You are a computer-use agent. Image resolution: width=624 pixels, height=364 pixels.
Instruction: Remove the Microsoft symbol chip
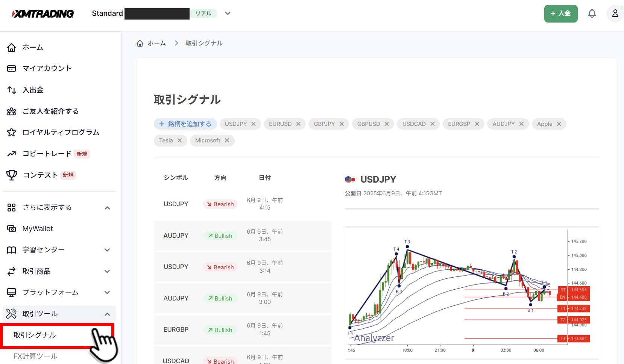click(227, 140)
